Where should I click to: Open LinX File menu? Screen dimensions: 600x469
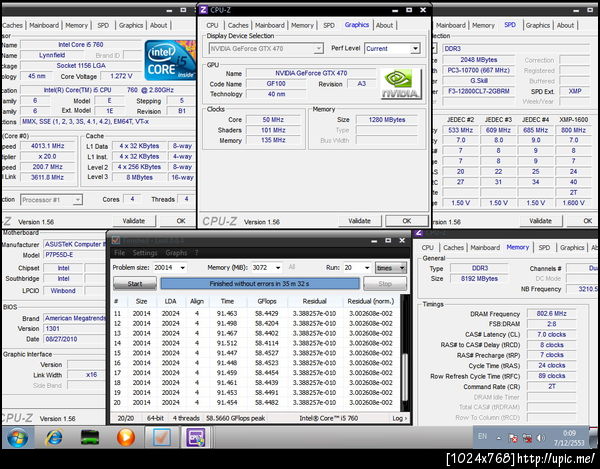click(x=119, y=252)
